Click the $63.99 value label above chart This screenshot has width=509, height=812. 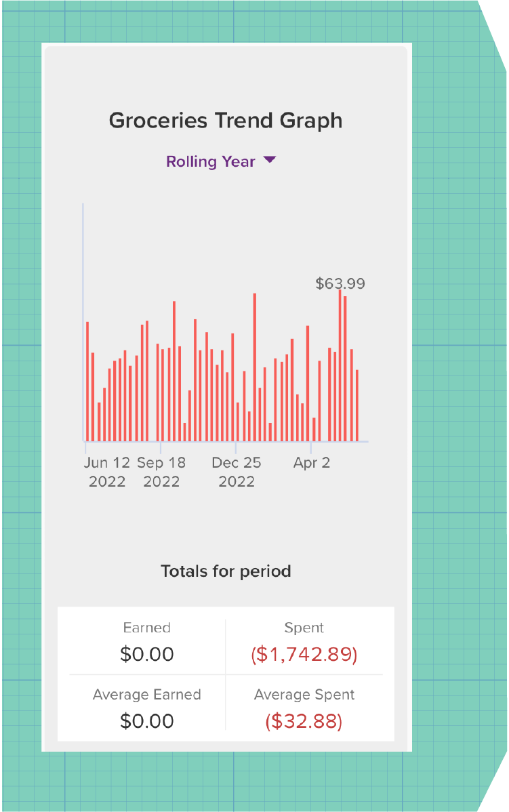click(340, 283)
